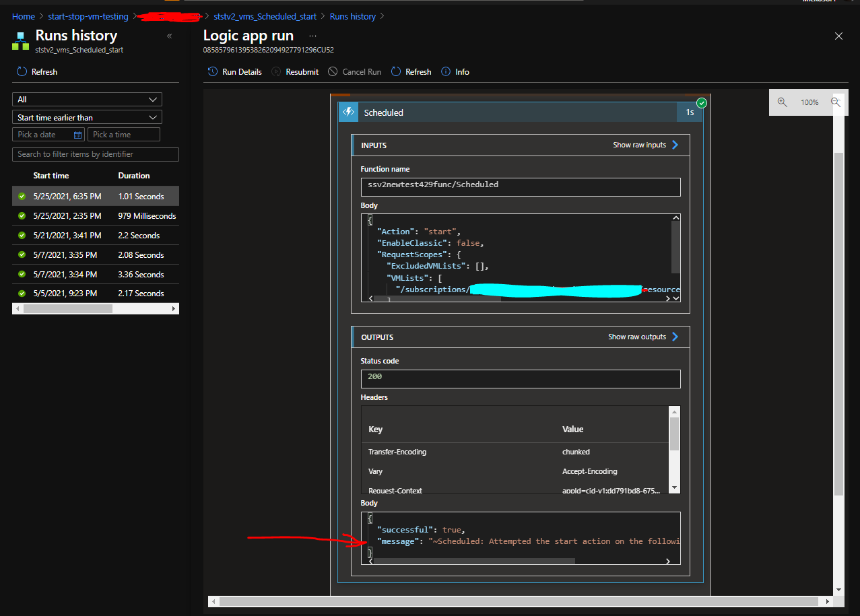The height and width of the screenshot is (616, 860).
Task: Click the Scheduled trigger lightning icon
Action: (347, 112)
